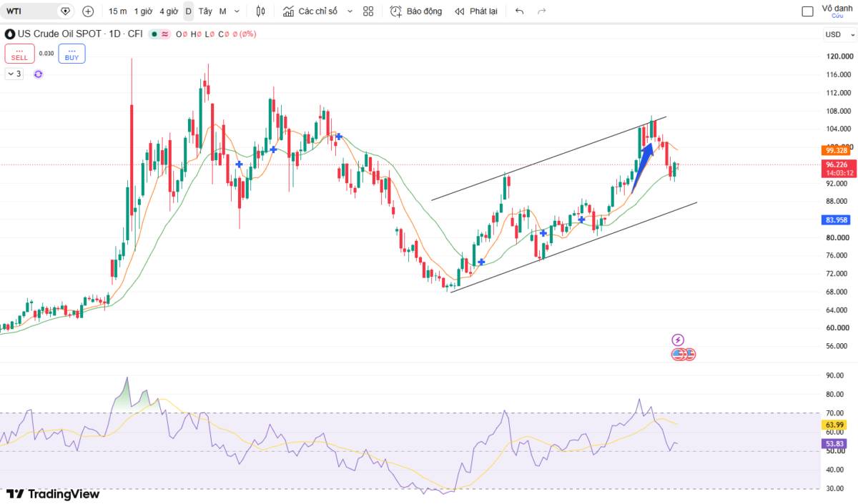
Task: Click the heart-shield icon beside WTI
Action: click(65, 11)
